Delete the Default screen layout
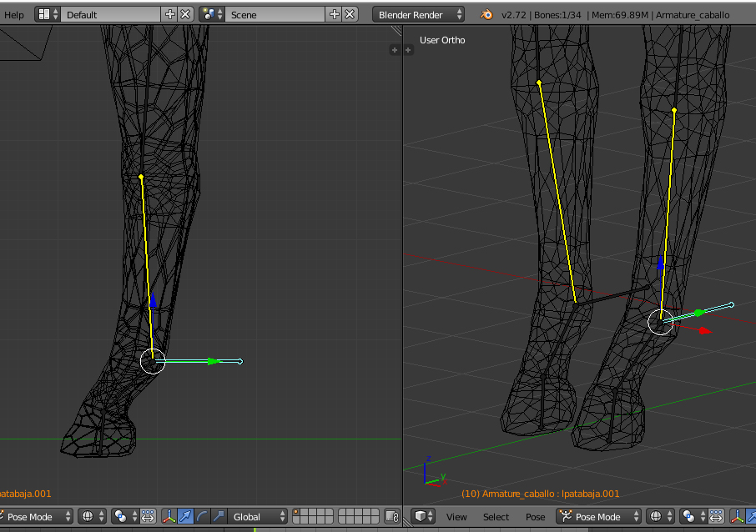Screen dimensions: 756x532 point(185,15)
